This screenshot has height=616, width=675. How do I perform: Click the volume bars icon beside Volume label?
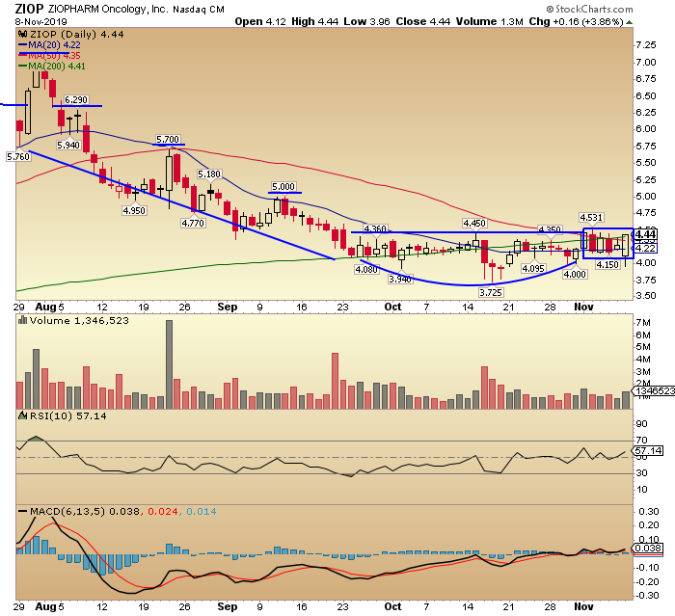(x=22, y=320)
